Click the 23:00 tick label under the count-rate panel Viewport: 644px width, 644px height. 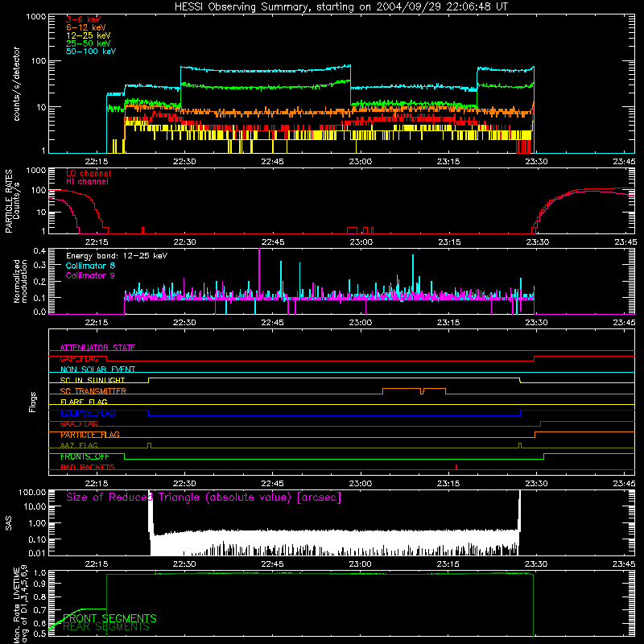click(360, 162)
